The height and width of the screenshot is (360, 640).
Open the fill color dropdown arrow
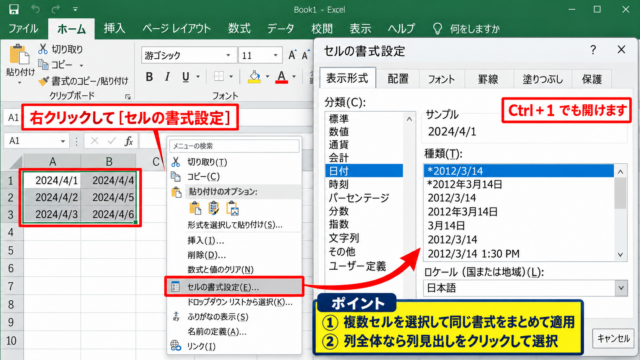coord(267,77)
